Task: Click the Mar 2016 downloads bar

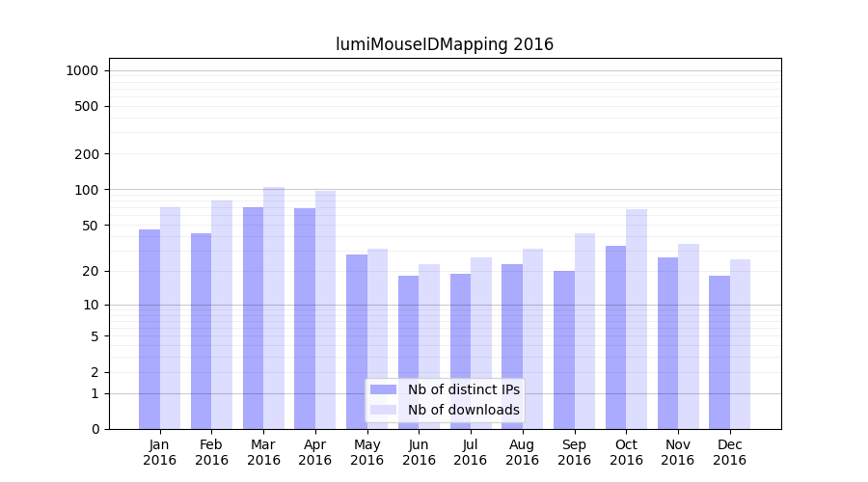Action: [274, 308]
